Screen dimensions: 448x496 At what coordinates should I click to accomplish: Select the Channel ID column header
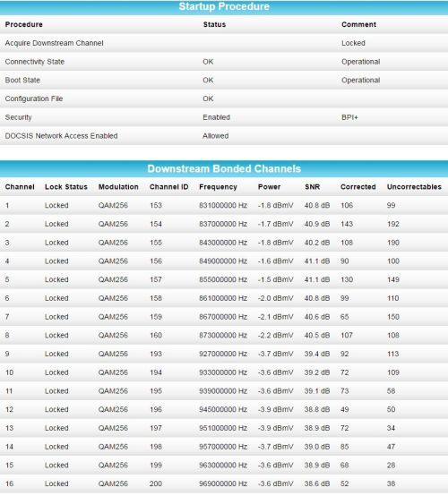[168, 187]
